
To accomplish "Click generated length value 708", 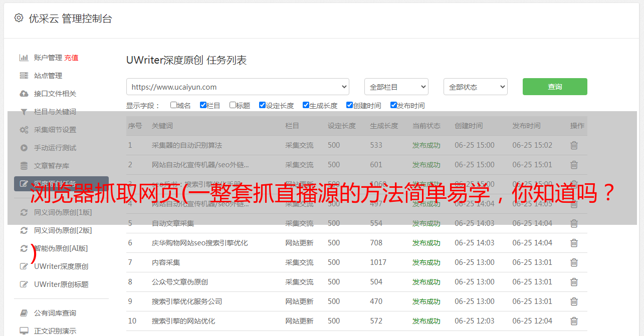I will click(x=376, y=243).
